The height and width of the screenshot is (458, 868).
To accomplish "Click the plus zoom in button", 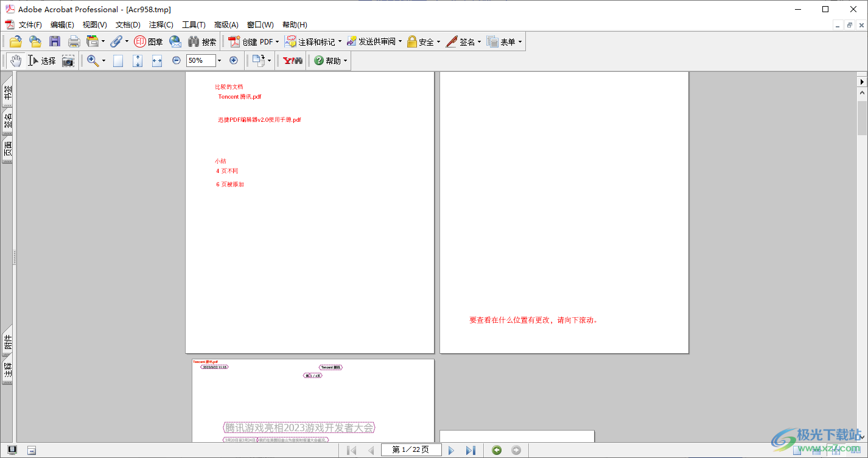I will coord(234,60).
